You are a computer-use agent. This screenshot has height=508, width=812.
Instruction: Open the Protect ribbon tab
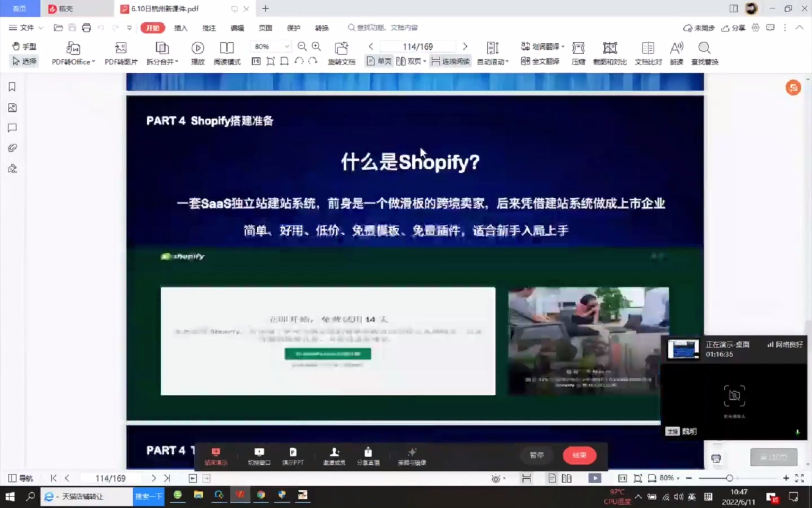click(x=294, y=28)
